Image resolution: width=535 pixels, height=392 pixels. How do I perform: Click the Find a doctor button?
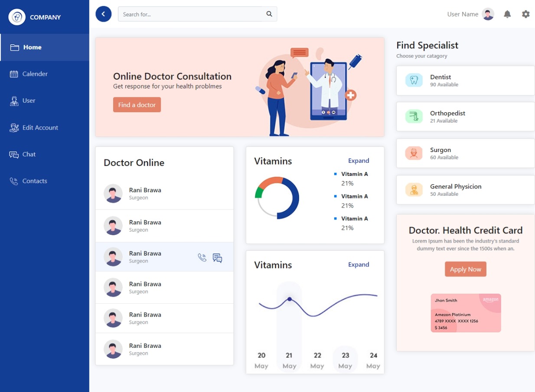tap(137, 105)
